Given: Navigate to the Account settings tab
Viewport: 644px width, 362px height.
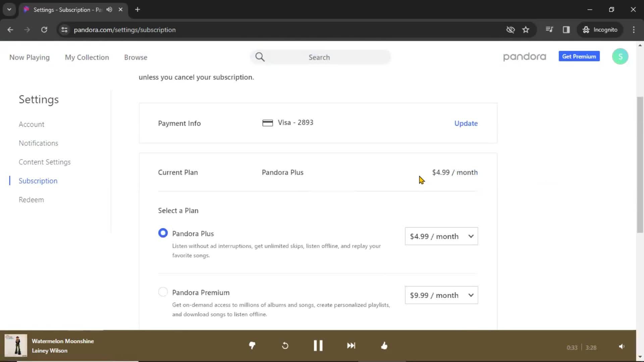Looking at the screenshot, I should [x=31, y=124].
